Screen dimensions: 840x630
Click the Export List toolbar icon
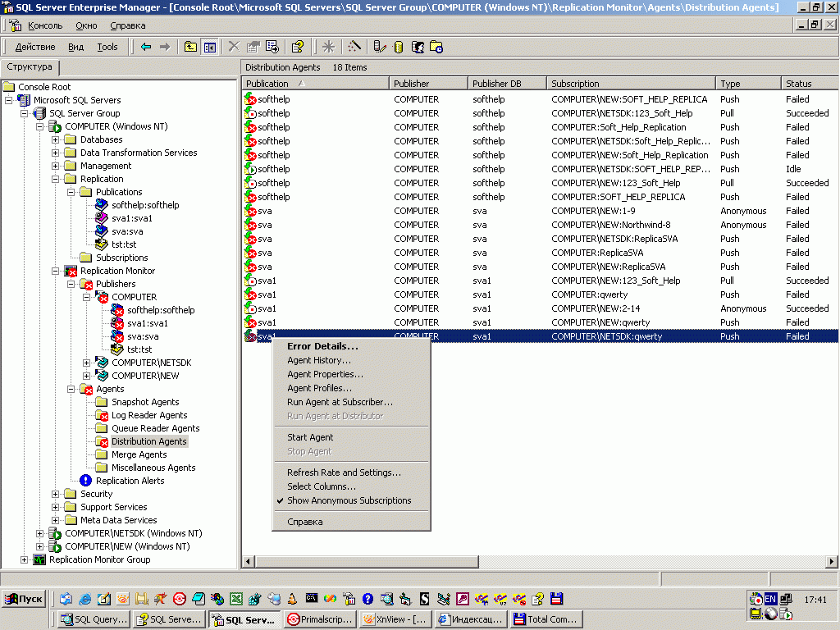pos(272,47)
